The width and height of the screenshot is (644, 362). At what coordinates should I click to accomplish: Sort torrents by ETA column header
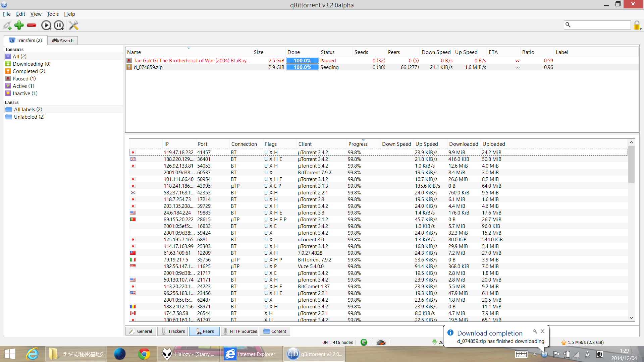point(503,52)
